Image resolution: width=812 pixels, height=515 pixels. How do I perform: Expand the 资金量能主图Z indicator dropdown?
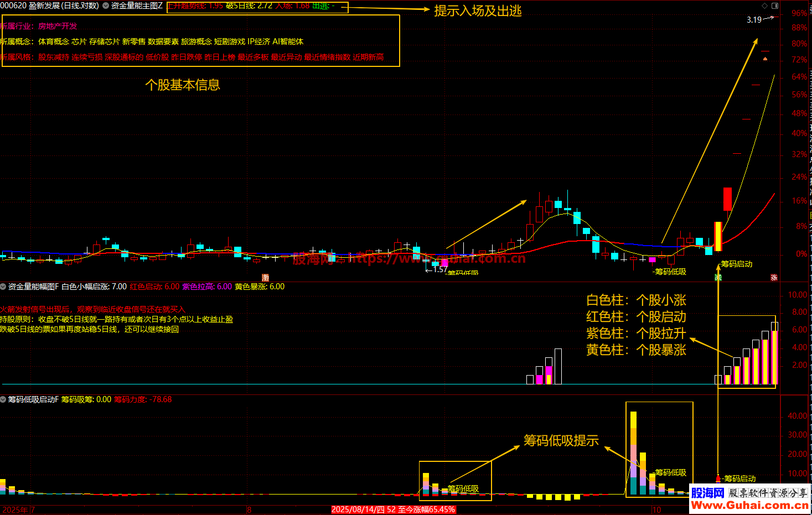106,6
